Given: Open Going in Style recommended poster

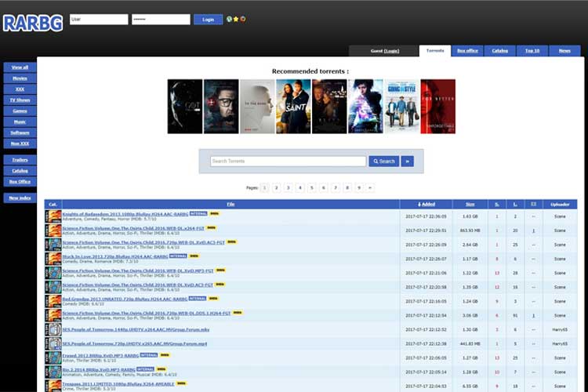Looking at the screenshot, I should click(x=401, y=106).
